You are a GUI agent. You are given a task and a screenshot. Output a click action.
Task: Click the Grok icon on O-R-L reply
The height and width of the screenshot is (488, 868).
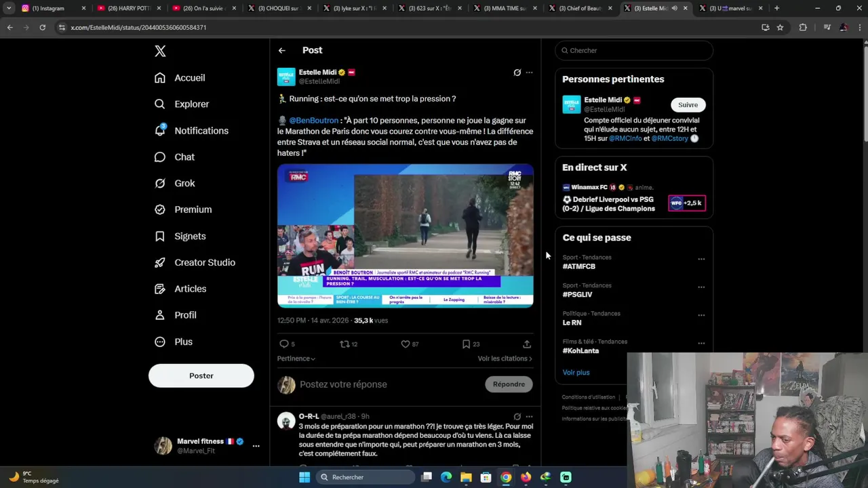point(517,417)
